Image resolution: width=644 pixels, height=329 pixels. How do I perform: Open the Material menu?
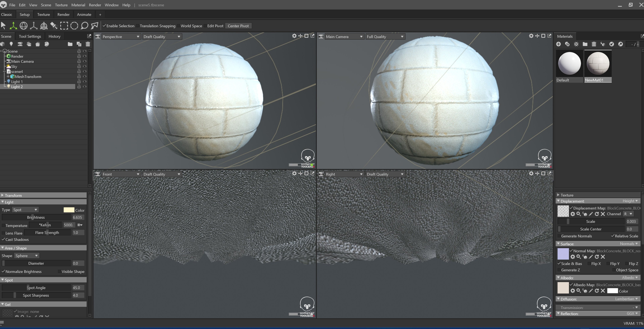click(78, 5)
